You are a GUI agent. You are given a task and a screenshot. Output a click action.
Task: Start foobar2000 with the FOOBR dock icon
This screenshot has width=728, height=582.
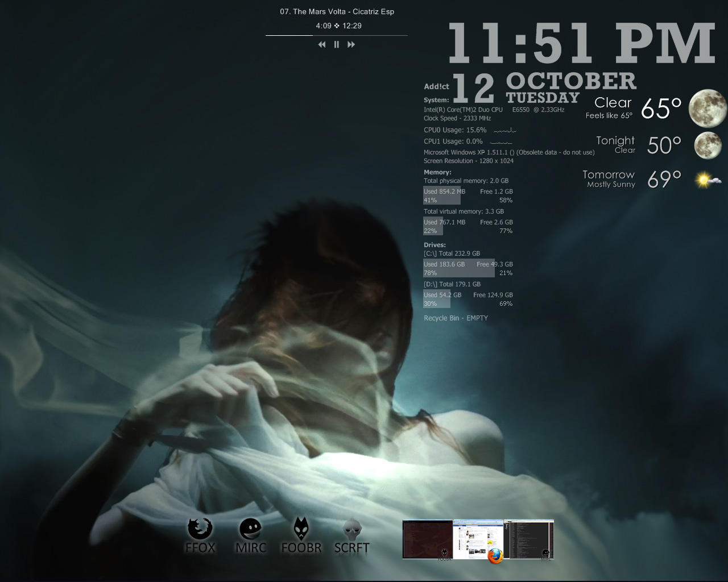point(301,535)
